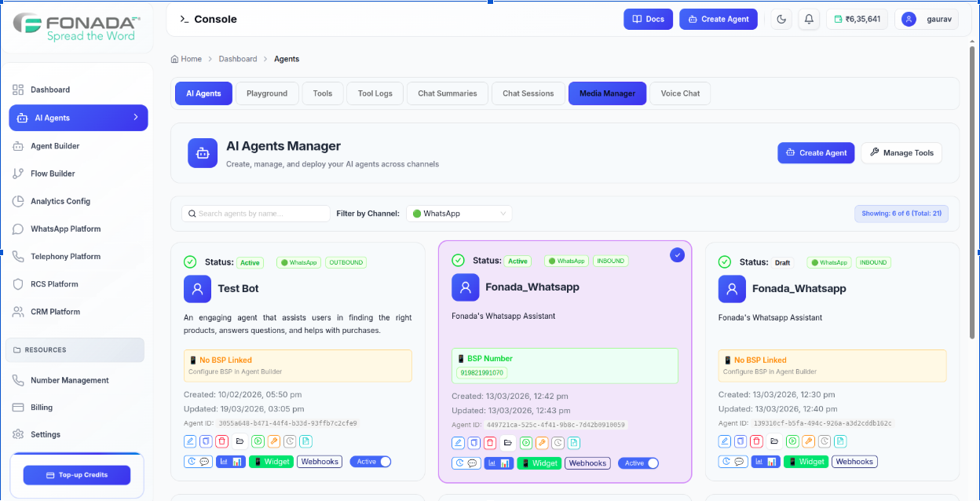
Task: Click status check circle on the selected Fonada_Whatsapp card
Action: 458,261
